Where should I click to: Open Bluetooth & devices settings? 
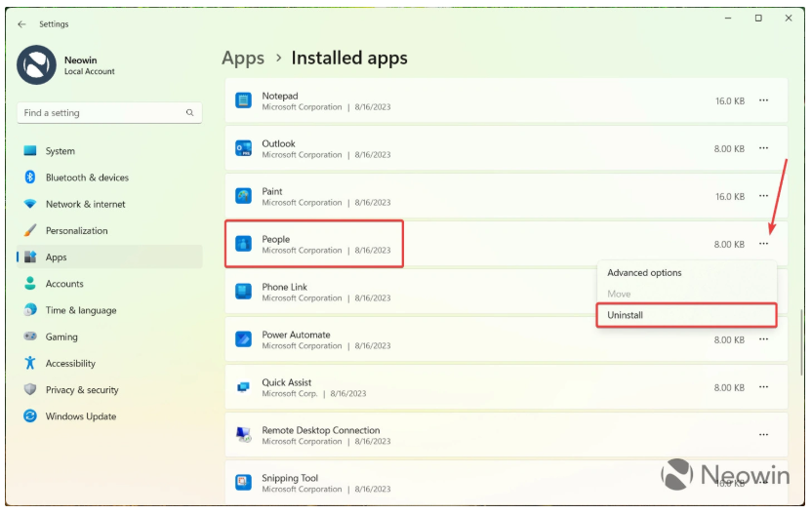click(x=109, y=178)
